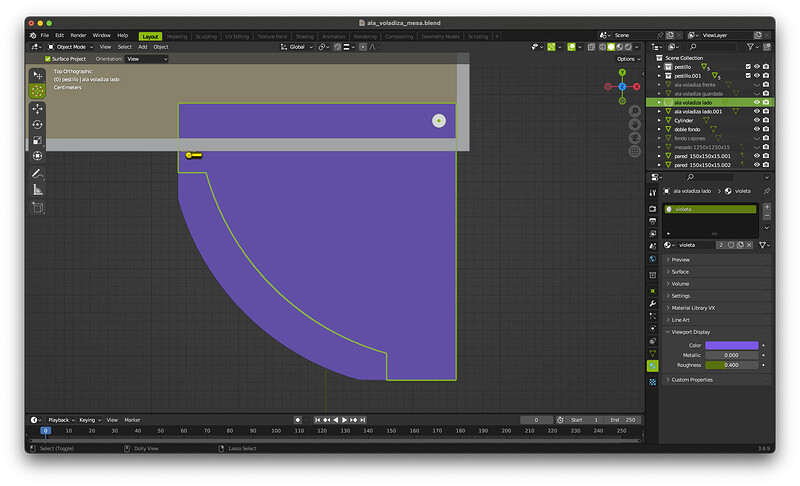Hide doble fondo with its eye icon
This screenshot has height=486, width=800.
[x=757, y=129]
